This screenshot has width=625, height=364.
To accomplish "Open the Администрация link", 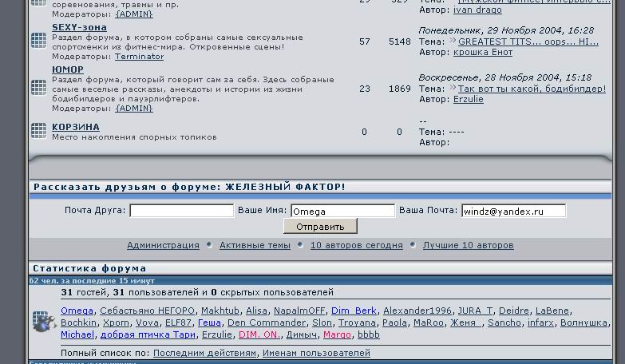I will 163,245.
